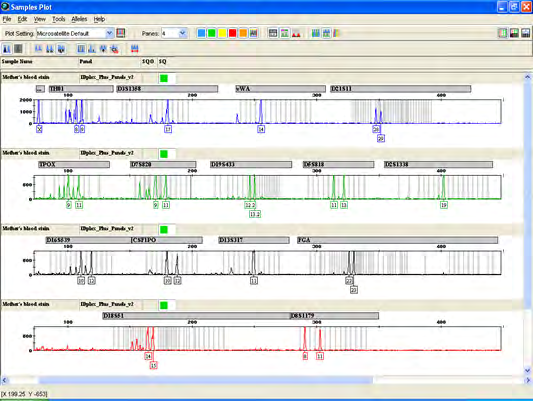Select the D3S1358 marker header bar
533x401 pixels.
coord(167,89)
